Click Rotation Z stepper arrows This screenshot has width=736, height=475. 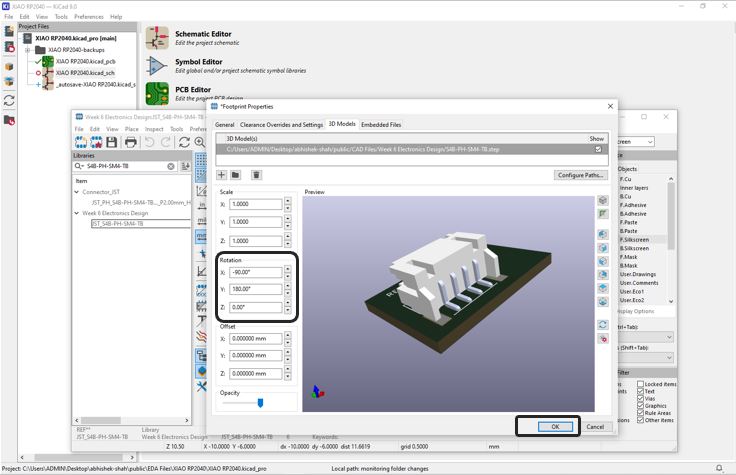[288, 307]
